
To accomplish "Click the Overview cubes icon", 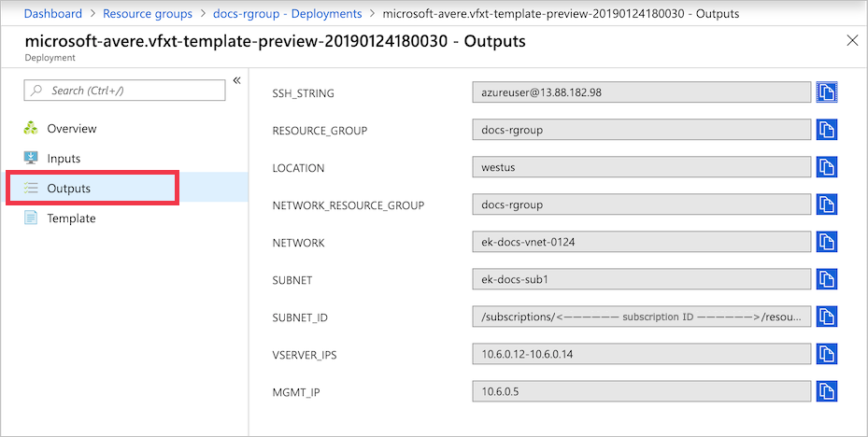I will point(31,128).
